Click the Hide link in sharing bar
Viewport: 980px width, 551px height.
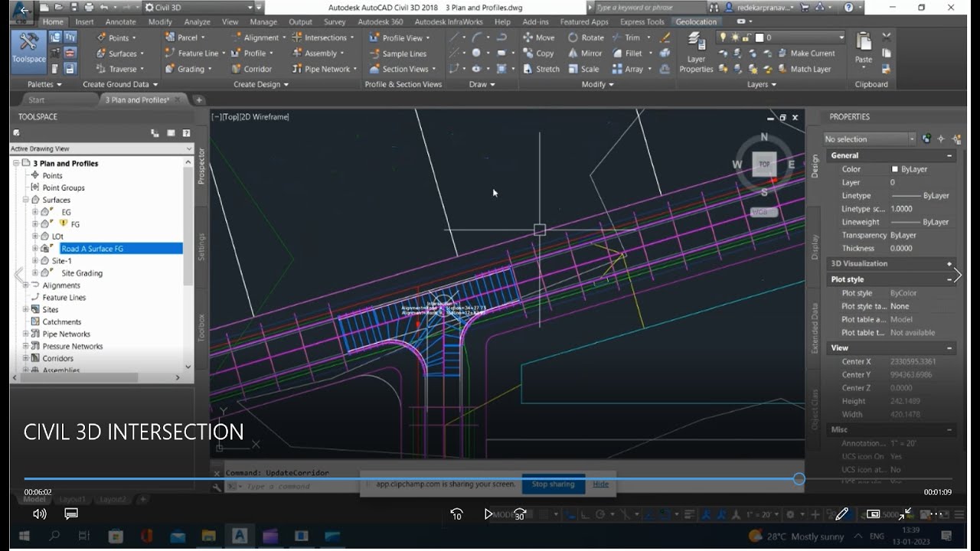pyautogui.click(x=601, y=484)
